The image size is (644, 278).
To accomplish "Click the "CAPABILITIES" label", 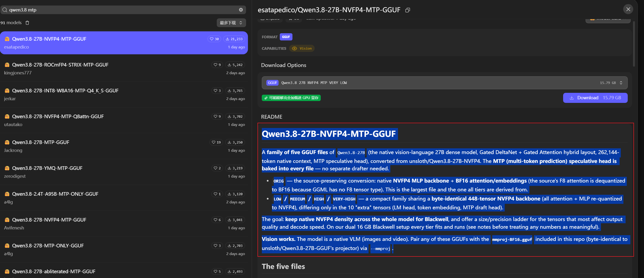I will pyautogui.click(x=274, y=49).
